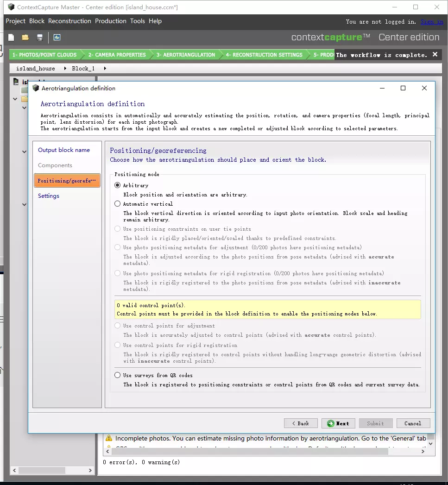The image size is (448, 485).
Task: Select Use control points for rigid registration
Action: tap(117, 345)
